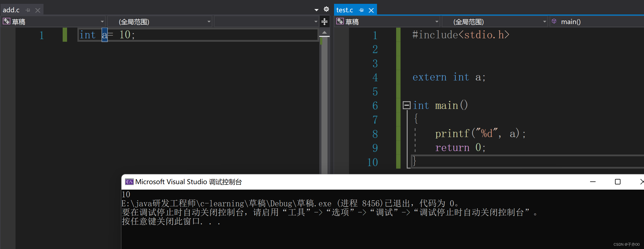The image size is (644, 249).
Task: Switch to the add.c tab
Action: [11, 10]
